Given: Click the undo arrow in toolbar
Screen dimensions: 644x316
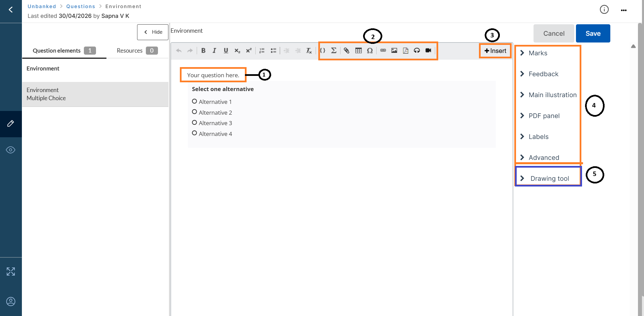Looking at the screenshot, I should pyautogui.click(x=179, y=51).
